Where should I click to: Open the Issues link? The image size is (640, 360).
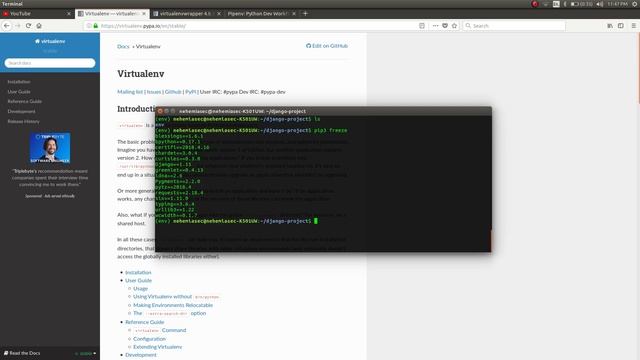point(154,92)
